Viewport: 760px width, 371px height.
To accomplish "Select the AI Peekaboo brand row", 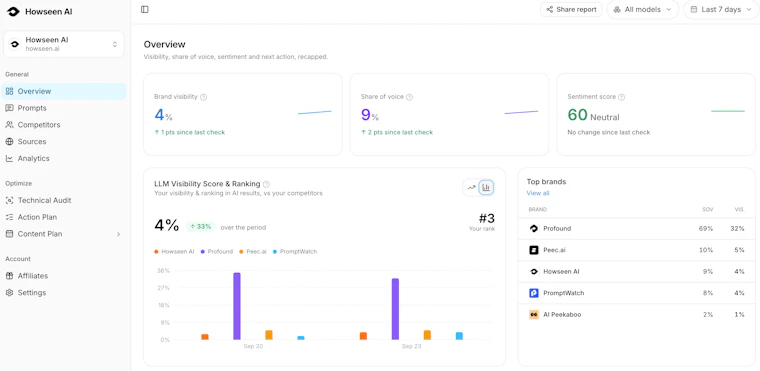I will tap(636, 315).
